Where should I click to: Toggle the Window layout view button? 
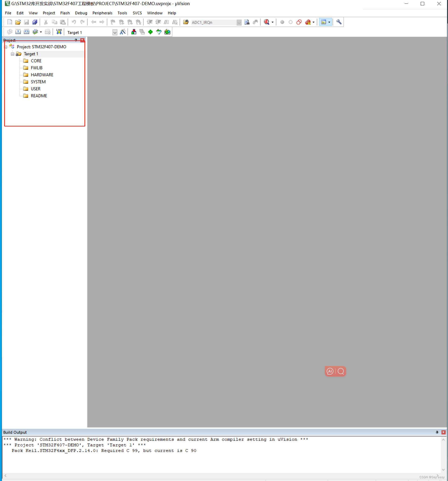(x=323, y=22)
